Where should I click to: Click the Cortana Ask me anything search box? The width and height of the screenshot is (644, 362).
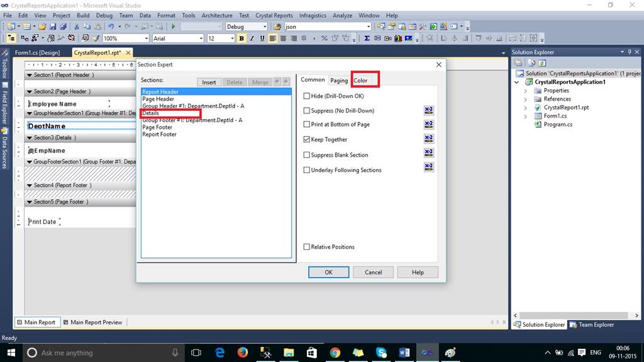point(103,353)
